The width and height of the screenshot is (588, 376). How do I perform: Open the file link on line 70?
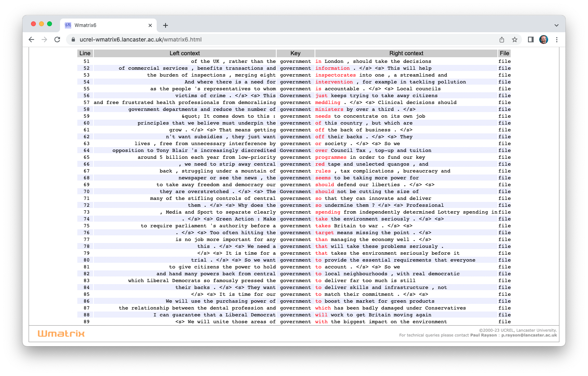504,191
